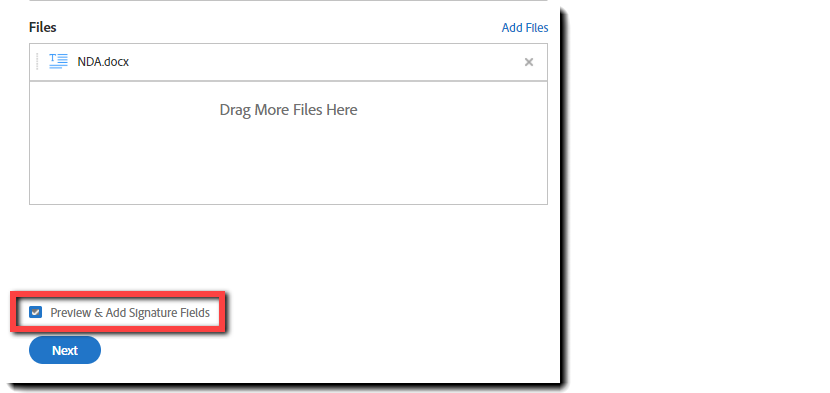Uncheck the Preview & Add Signature Fields checkbox
The height and width of the screenshot is (393, 830).
point(35,312)
